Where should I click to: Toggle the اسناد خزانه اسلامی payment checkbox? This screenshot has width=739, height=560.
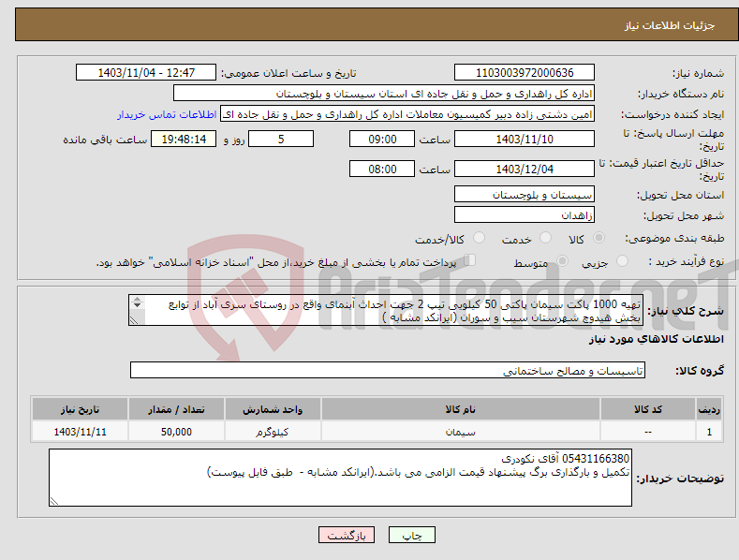pos(470,260)
